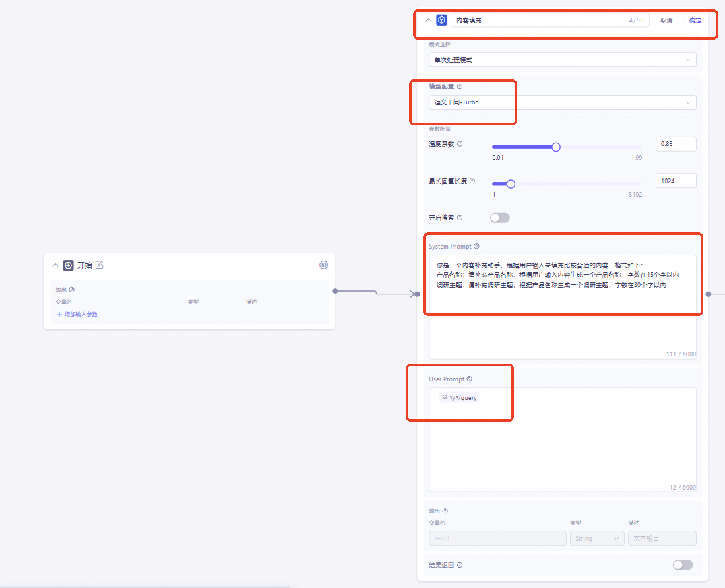
Task: Click 确定 to confirm node name
Action: click(x=695, y=20)
